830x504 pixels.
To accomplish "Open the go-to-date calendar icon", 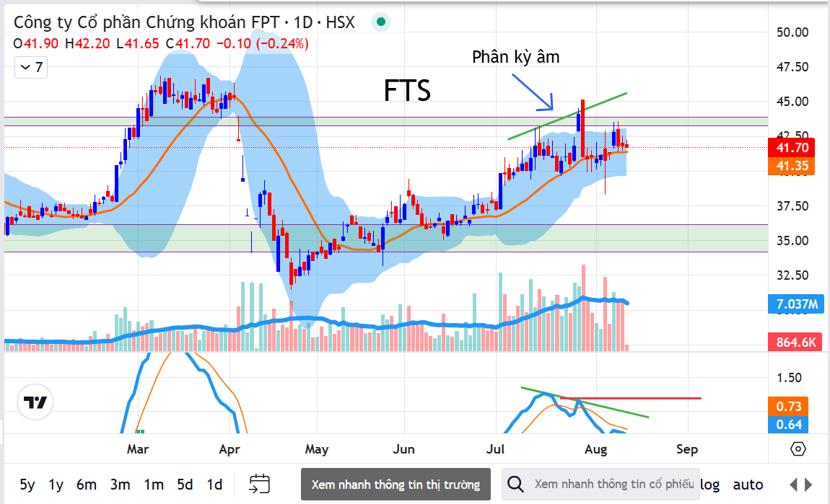I will (x=259, y=484).
